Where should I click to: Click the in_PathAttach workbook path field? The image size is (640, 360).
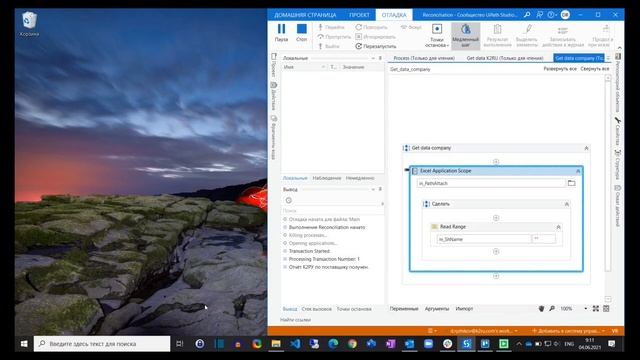[491, 184]
